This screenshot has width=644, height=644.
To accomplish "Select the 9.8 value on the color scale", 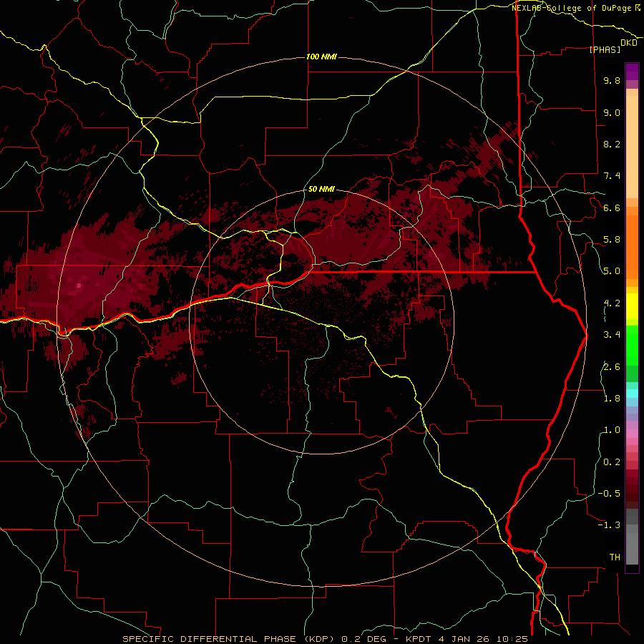I will [612, 80].
